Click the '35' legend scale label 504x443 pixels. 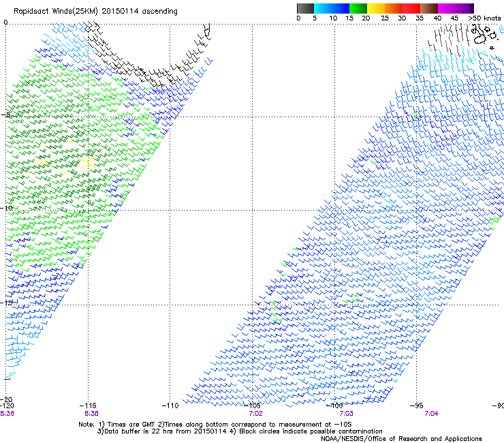pyautogui.click(x=420, y=18)
